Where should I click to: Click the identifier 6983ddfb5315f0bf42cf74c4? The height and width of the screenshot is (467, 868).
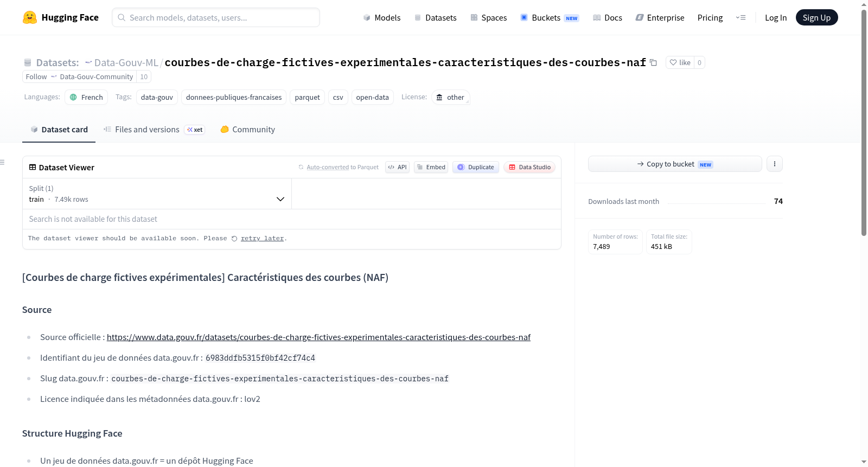tap(260, 358)
